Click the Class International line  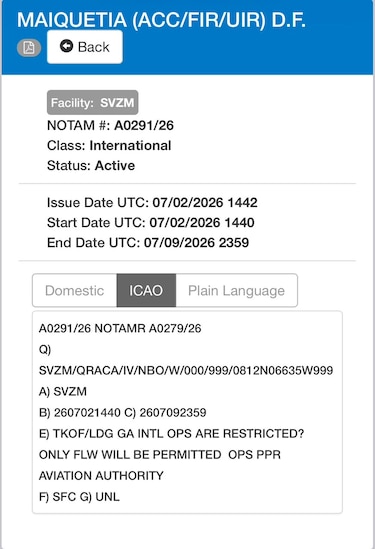tap(109, 145)
